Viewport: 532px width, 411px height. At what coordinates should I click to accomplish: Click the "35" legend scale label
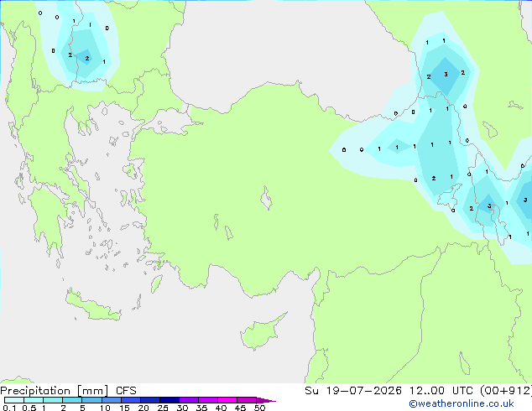pos(201,408)
